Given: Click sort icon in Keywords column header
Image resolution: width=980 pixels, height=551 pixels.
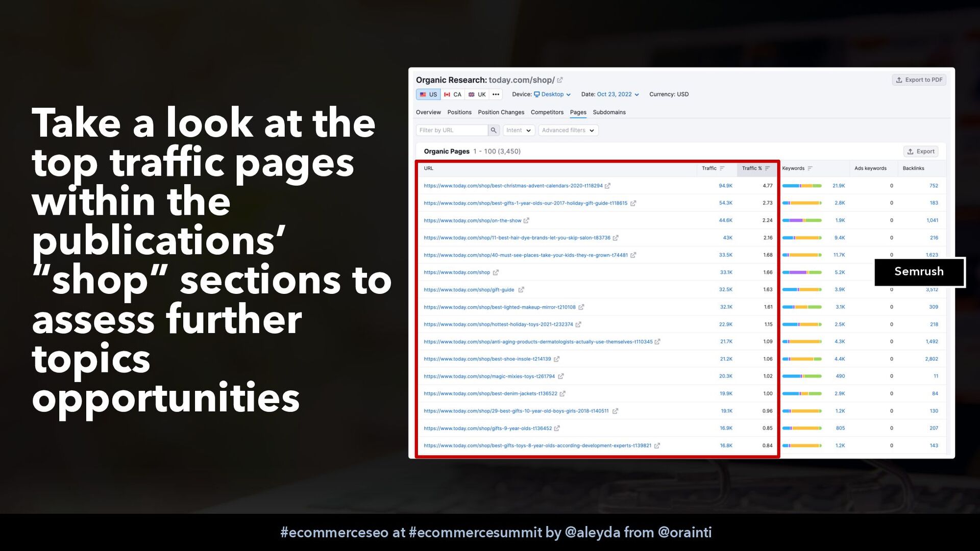Looking at the screenshot, I should (x=810, y=168).
